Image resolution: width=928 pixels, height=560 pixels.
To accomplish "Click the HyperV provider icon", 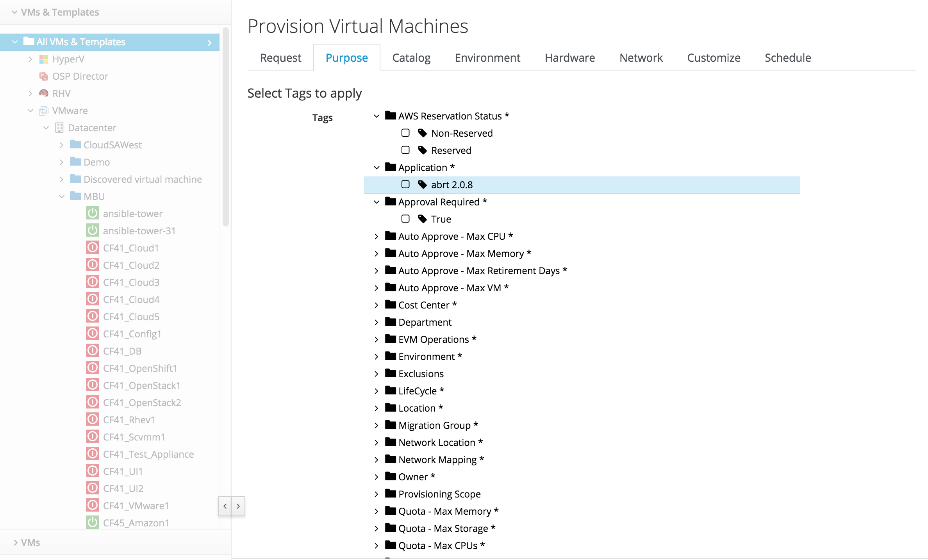I will point(44,59).
